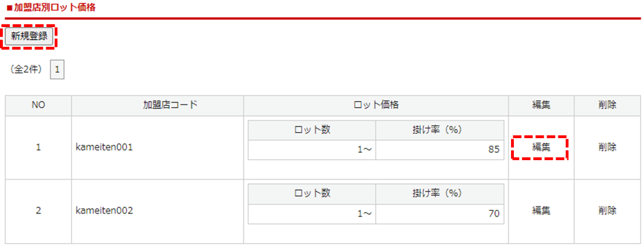Click the 編集 column header
The image size is (644, 247).
(541, 105)
